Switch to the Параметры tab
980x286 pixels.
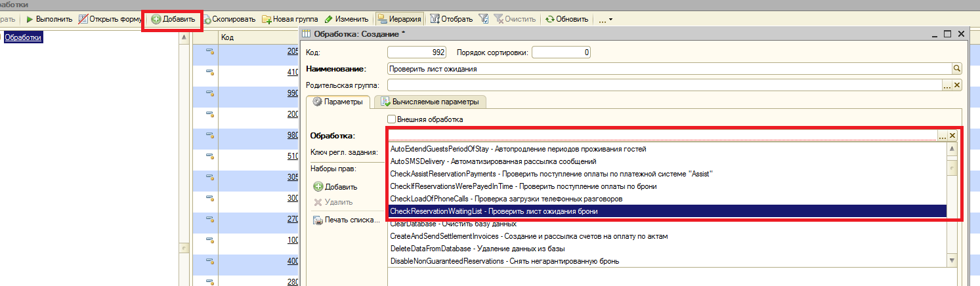coord(338,102)
